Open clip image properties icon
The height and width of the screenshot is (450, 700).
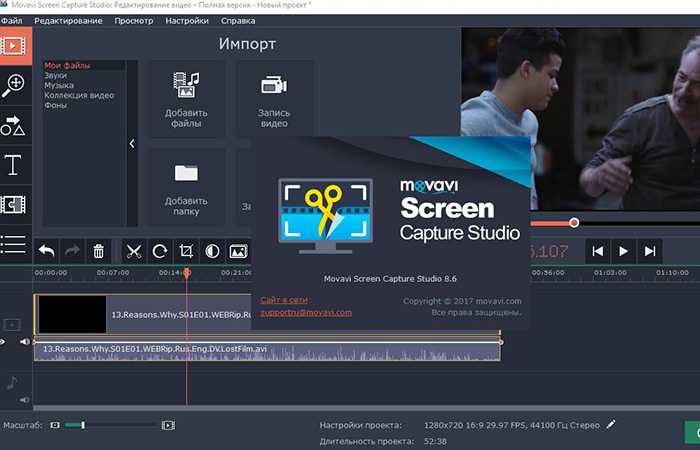coord(238,251)
